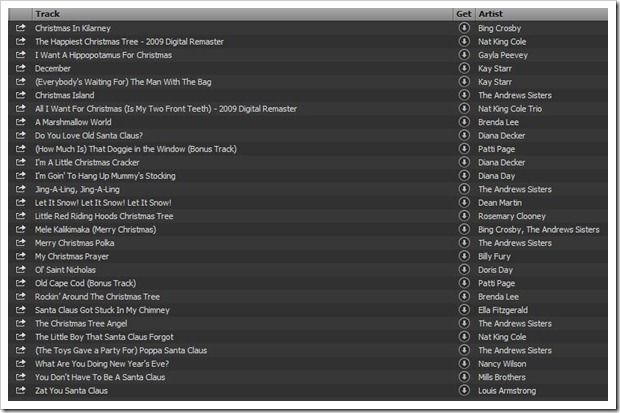Open artist Diana Day
Image resolution: width=620 pixels, height=413 pixels.
(497, 176)
